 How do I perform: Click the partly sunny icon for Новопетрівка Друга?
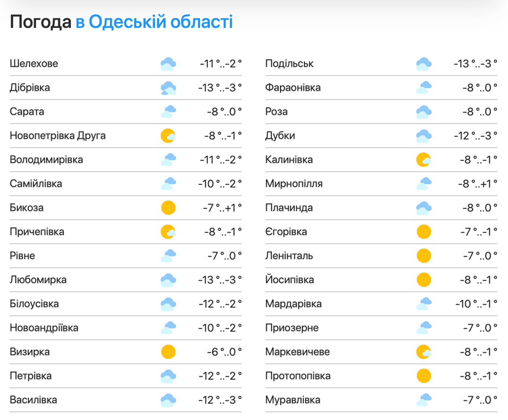[168, 136]
